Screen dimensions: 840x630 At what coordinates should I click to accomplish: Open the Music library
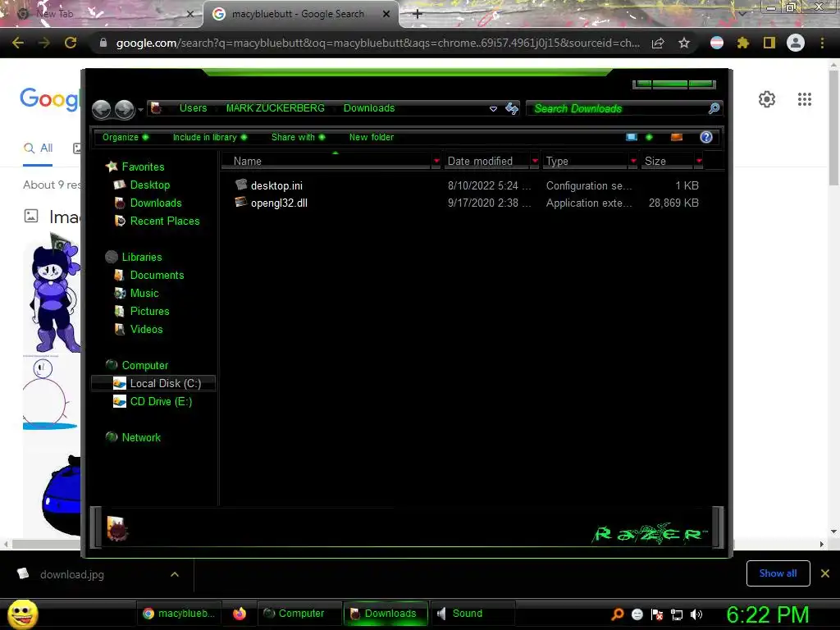pos(144,293)
